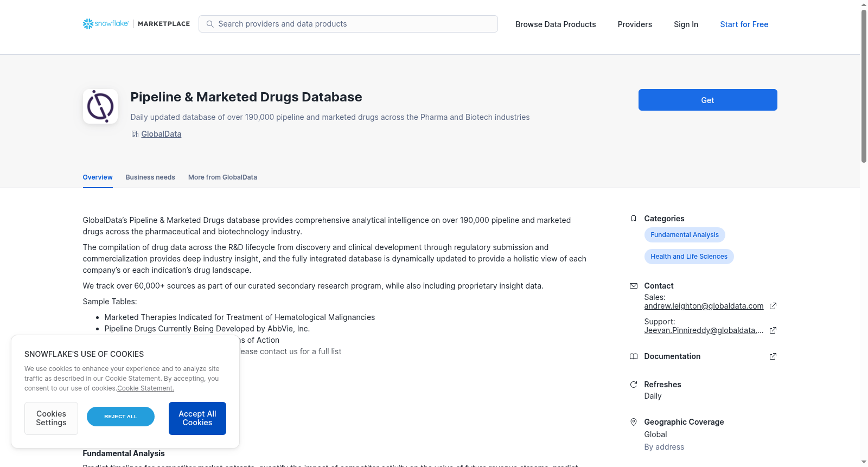Select the Overview tab
This screenshot has width=868, height=467.
coord(98,177)
